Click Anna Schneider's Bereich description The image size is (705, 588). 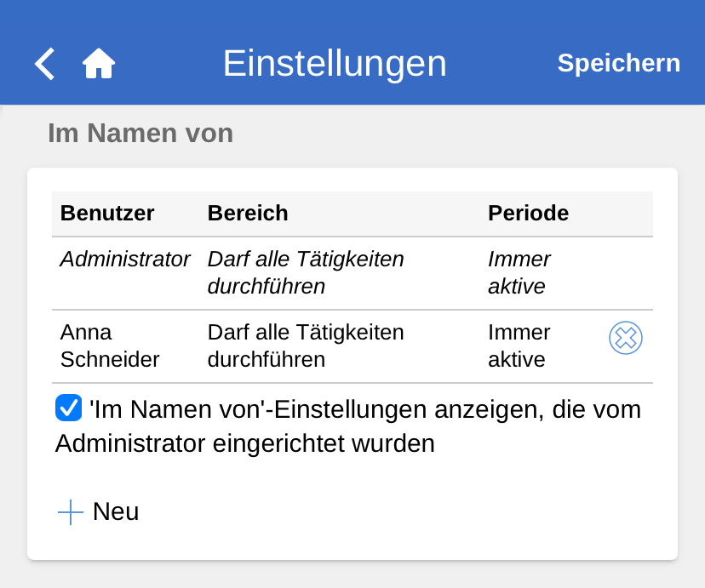pos(306,345)
